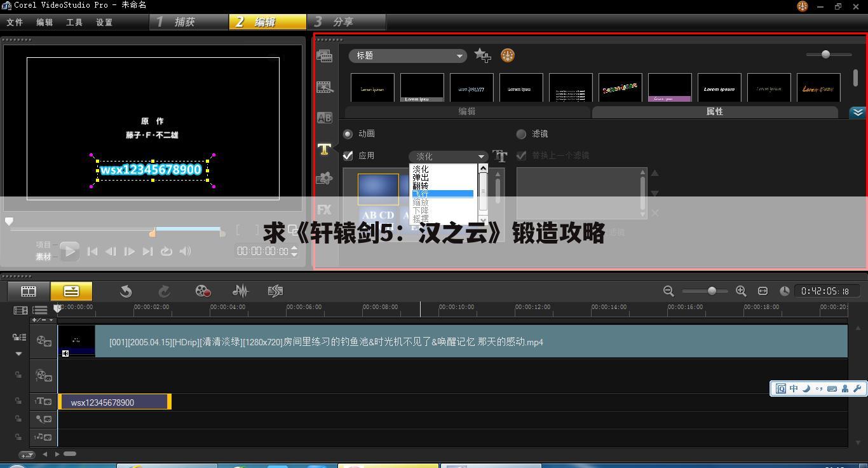The image size is (868, 468).
Task: Switch to the 编辑 options tab
Action: [x=467, y=111]
